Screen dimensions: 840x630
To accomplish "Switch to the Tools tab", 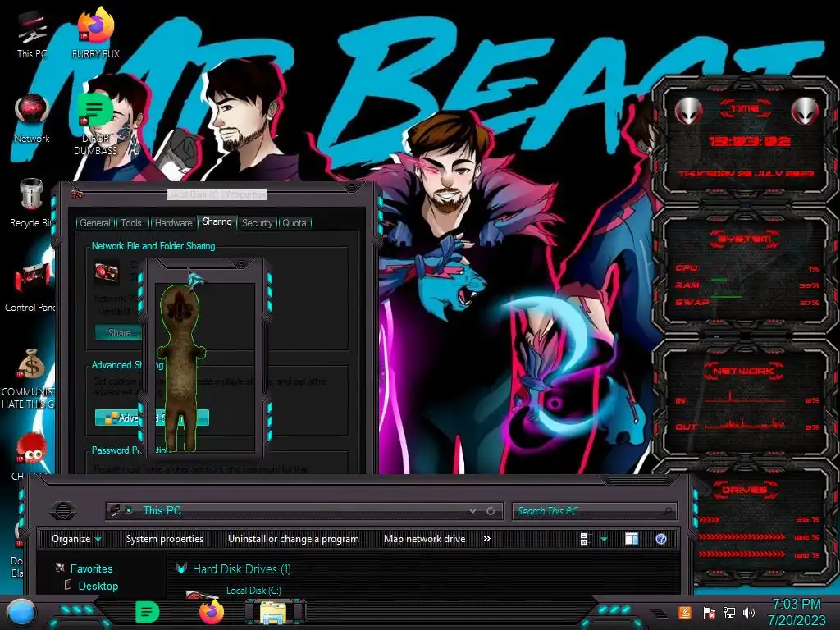I will (130, 223).
